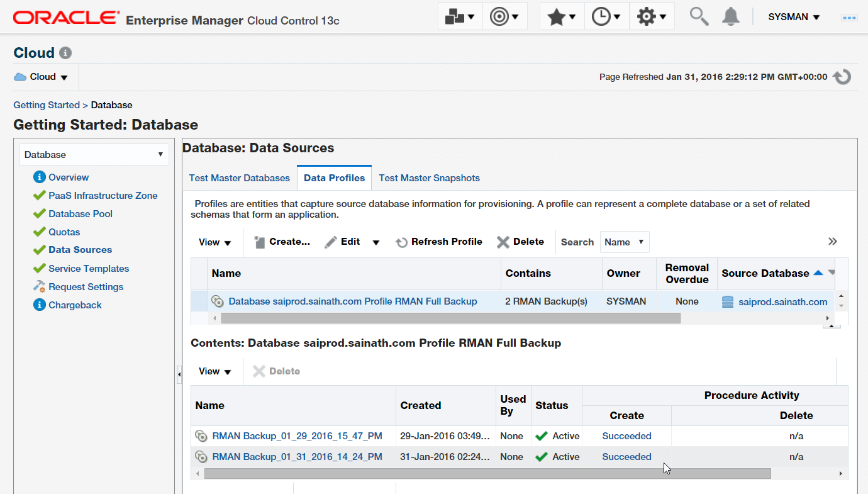
Task: Open the Targets menu icon
Action: [x=504, y=17]
